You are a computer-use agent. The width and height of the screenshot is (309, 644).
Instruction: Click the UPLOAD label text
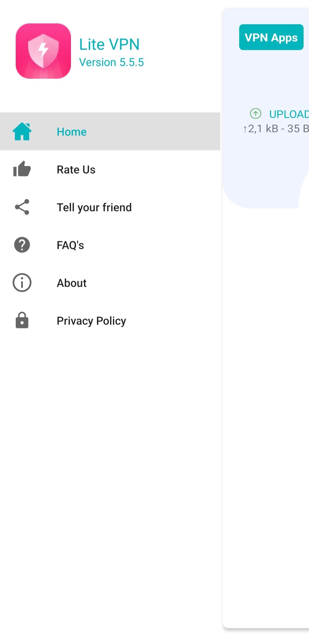tap(288, 114)
